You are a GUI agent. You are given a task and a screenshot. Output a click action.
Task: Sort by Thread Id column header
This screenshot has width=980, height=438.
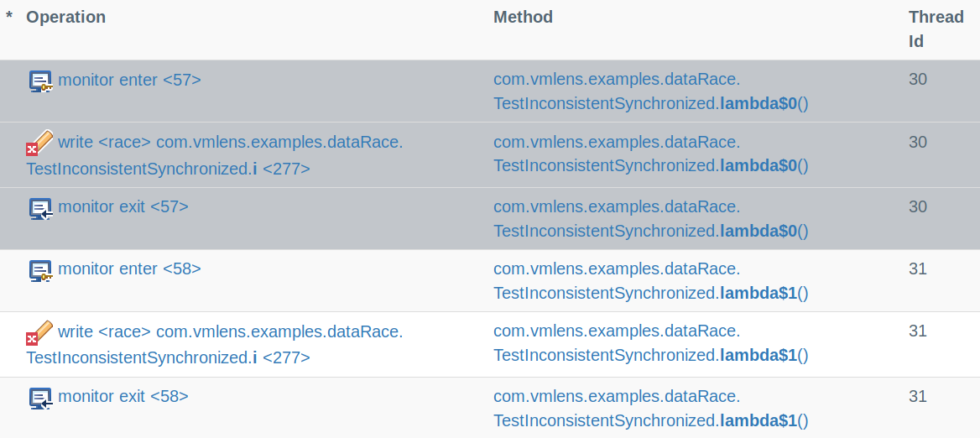coord(936,29)
